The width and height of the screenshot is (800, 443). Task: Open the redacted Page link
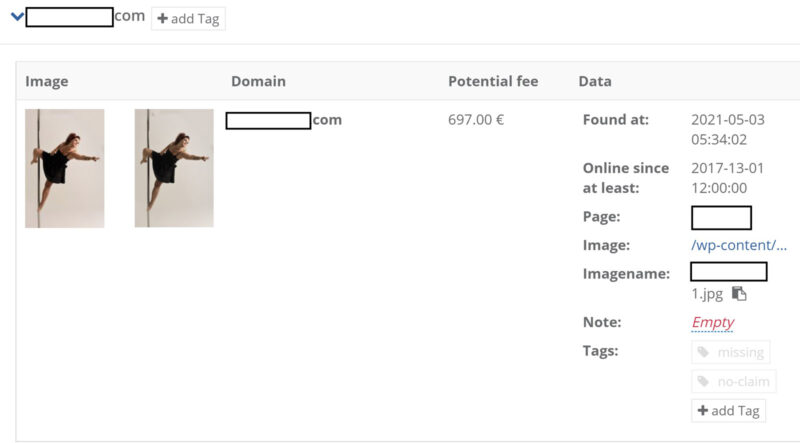click(721, 218)
